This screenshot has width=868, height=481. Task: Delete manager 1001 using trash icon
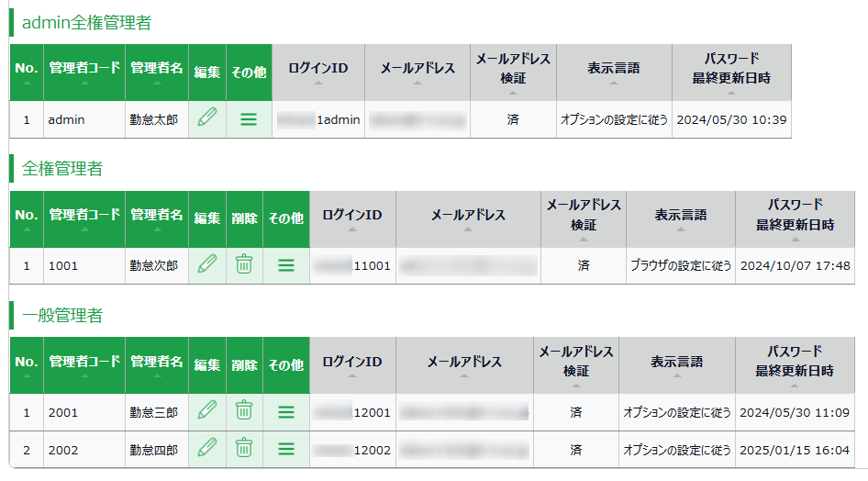point(244,264)
